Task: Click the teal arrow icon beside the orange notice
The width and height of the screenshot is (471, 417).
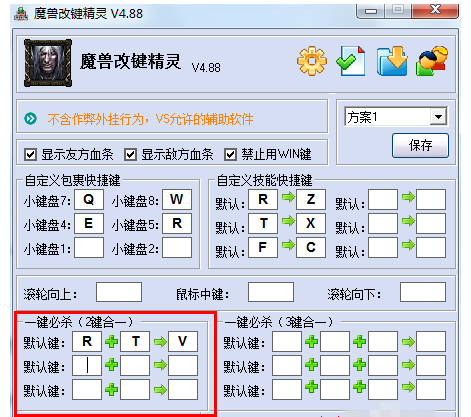Action: (x=31, y=119)
